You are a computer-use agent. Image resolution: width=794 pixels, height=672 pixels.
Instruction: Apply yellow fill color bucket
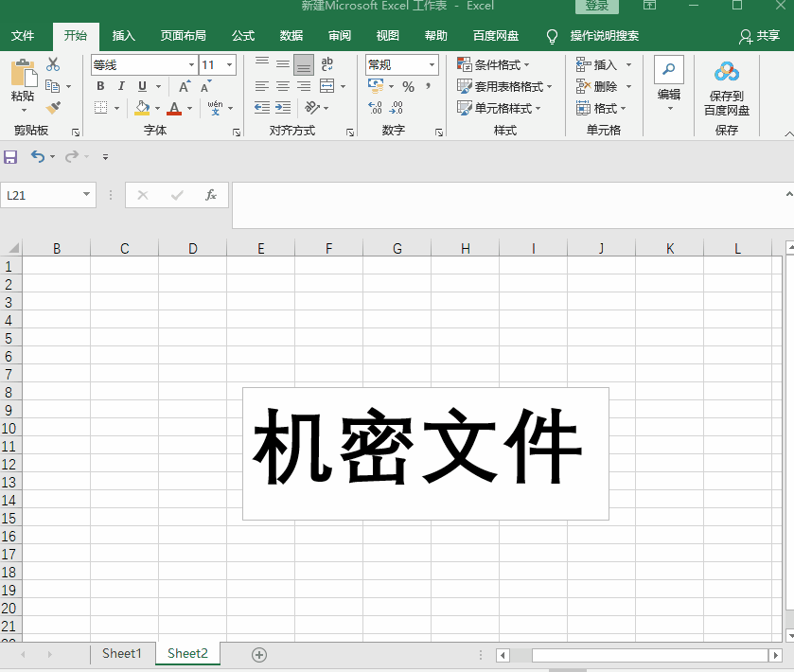pyautogui.click(x=142, y=107)
